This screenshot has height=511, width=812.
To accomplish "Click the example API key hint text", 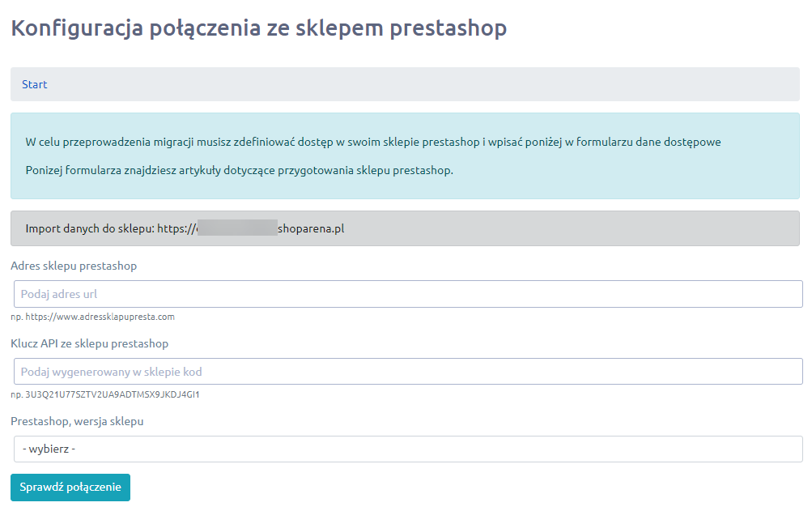I will coord(104,394).
